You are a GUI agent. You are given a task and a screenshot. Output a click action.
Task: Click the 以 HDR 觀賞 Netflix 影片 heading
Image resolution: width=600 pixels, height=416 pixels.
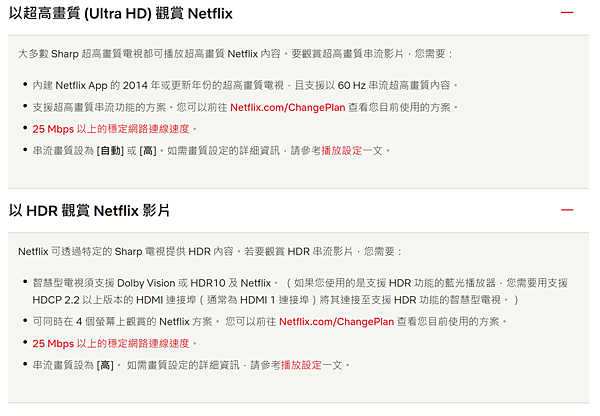pyautogui.click(x=89, y=211)
